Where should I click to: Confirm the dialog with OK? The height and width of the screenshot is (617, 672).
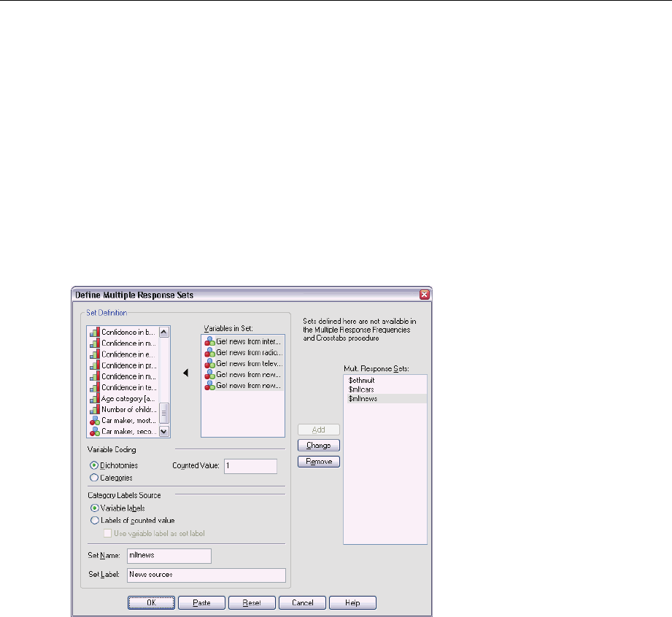pyautogui.click(x=151, y=602)
